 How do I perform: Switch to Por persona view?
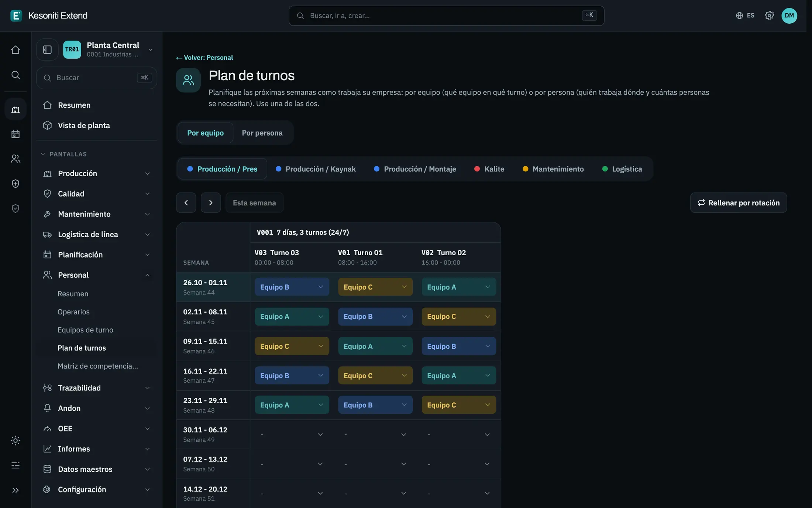pyautogui.click(x=262, y=133)
